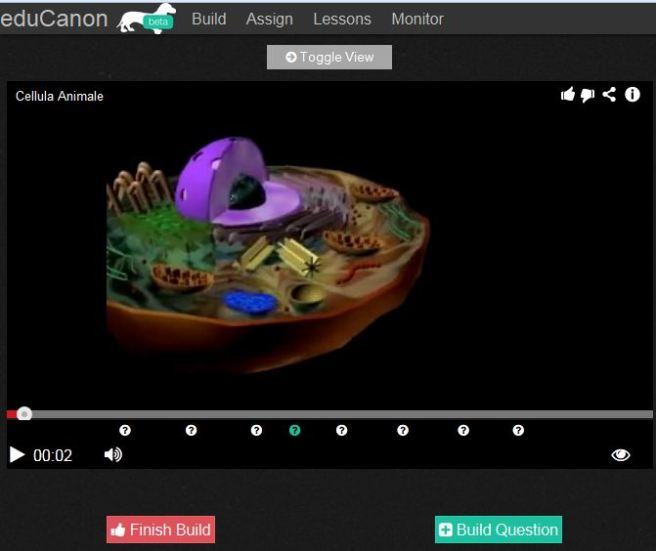Play the Cellula Animale video

(x=17, y=455)
